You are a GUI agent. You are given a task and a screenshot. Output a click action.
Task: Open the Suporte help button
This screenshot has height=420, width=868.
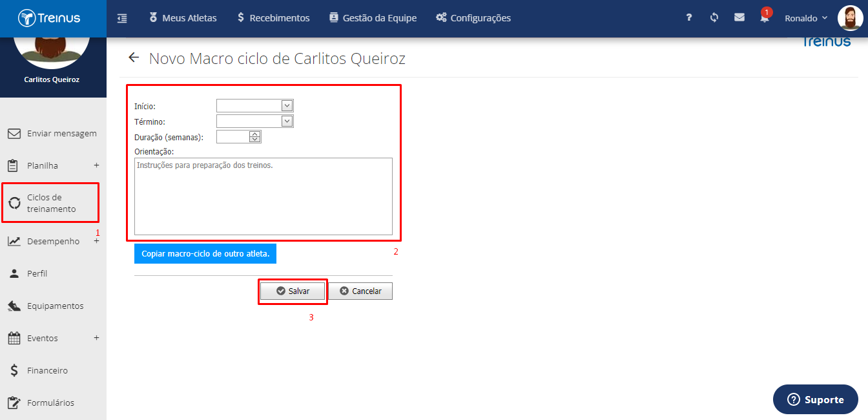[816, 399]
